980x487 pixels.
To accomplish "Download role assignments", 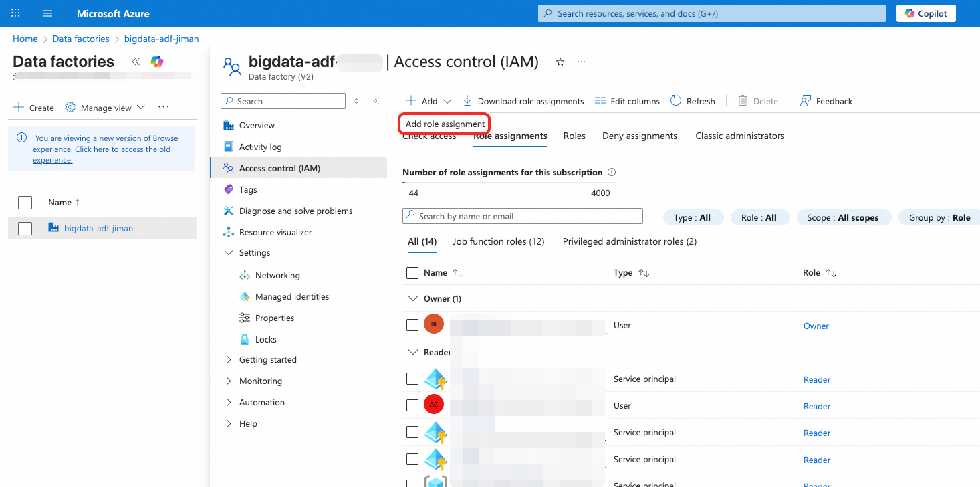I will (523, 101).
